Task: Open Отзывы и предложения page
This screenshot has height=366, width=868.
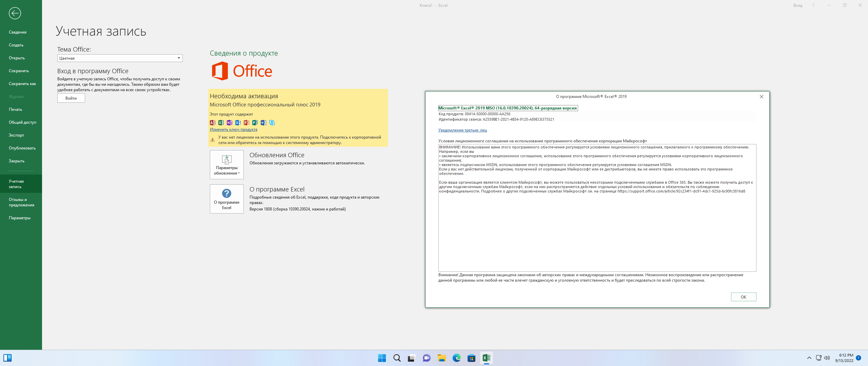Action: [21, 202]
